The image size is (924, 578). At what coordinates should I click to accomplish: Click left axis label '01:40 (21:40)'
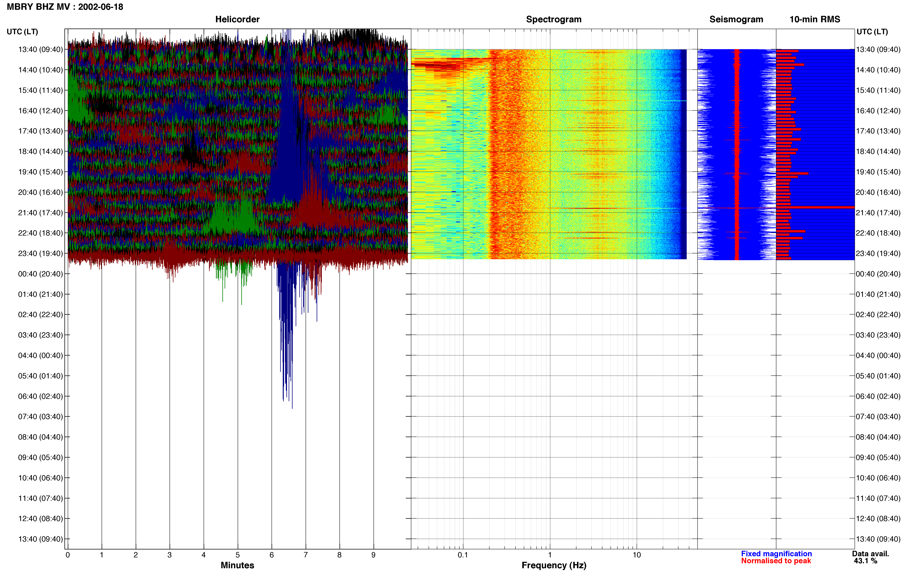pos(41,294)
